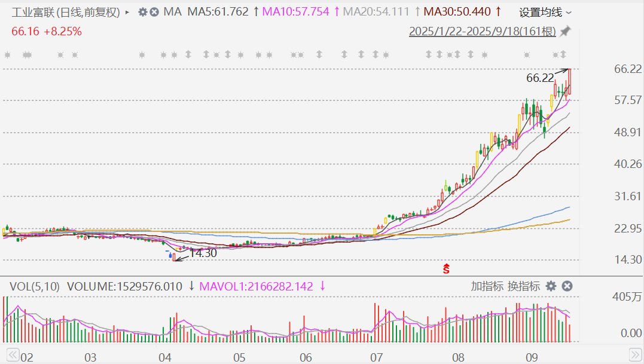Click the MA indicator name label
The width and height of the screenshot is (644, 364).
coord(172,11)
